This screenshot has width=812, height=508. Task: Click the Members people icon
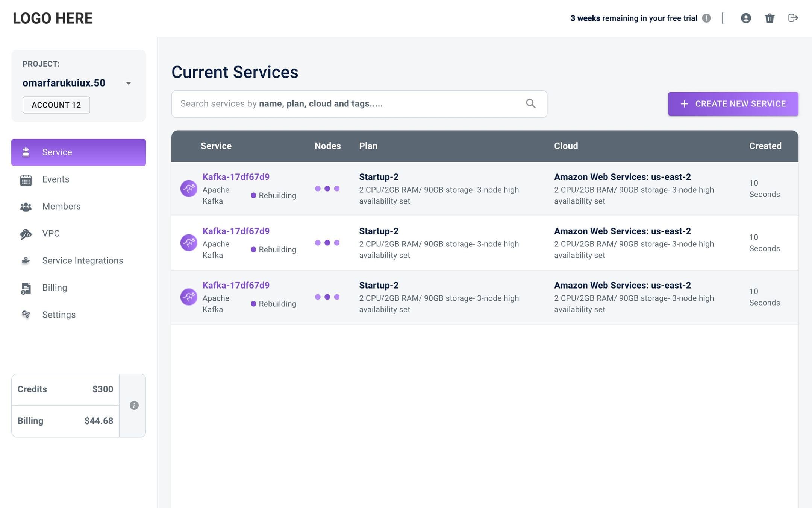click(x=26, y=207)
